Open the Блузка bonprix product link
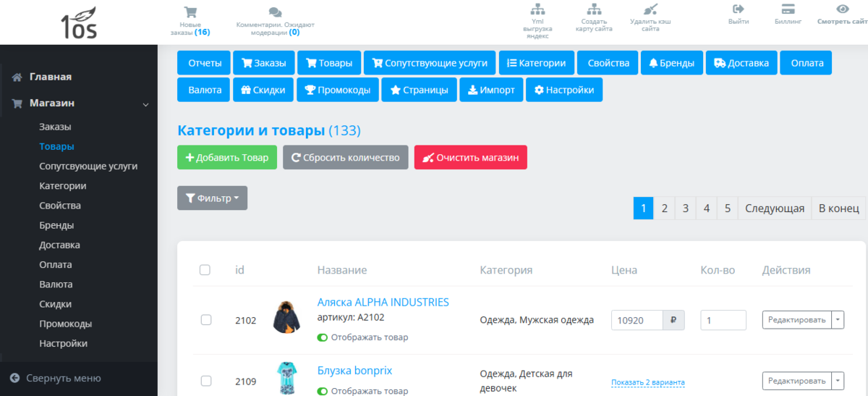 (x=354, y=371)
